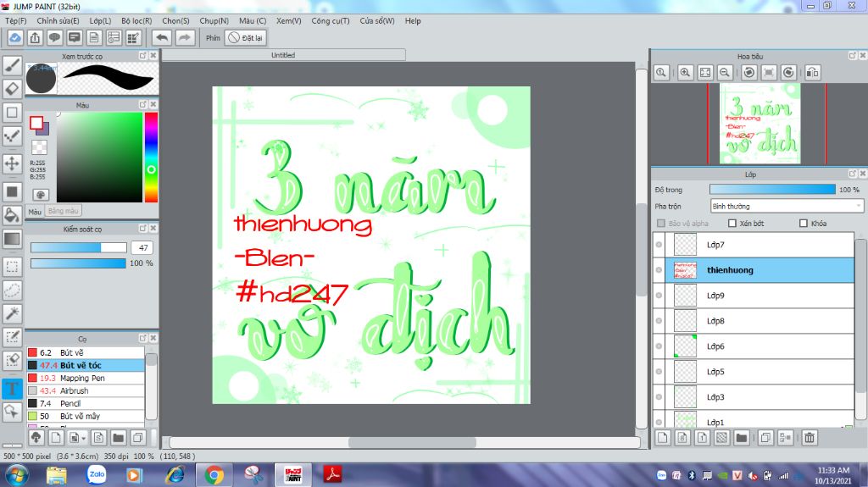
Task: Select the Airbrush brush
Action: click(86, 390)
